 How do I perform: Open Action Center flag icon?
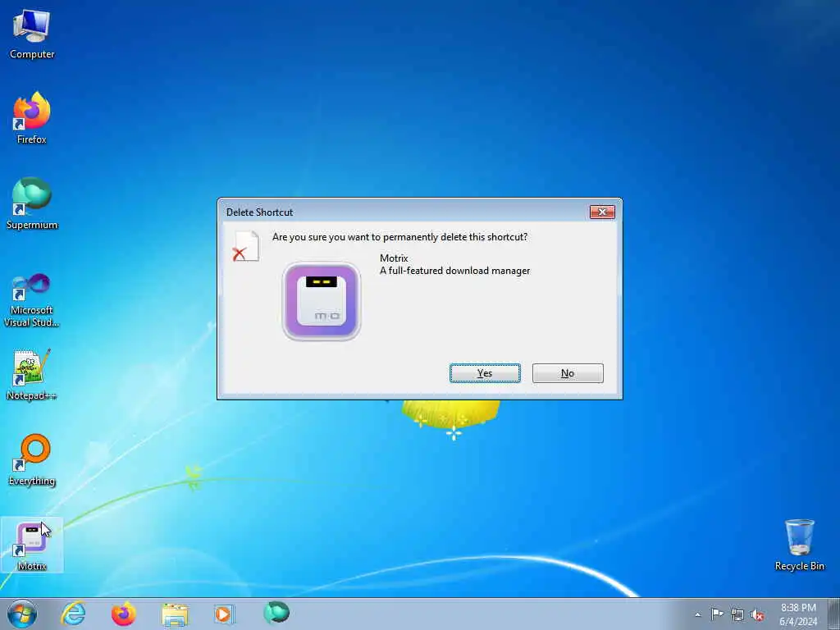click(x=717, y=614)
